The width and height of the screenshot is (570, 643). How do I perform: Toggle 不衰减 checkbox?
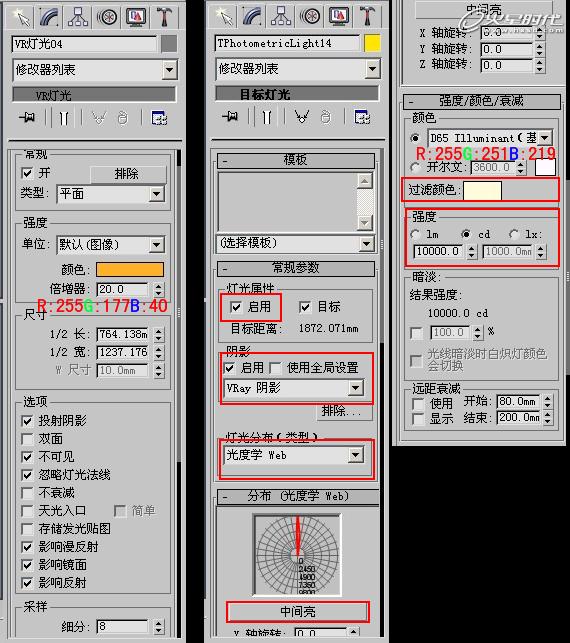click(x=27, y=493)
